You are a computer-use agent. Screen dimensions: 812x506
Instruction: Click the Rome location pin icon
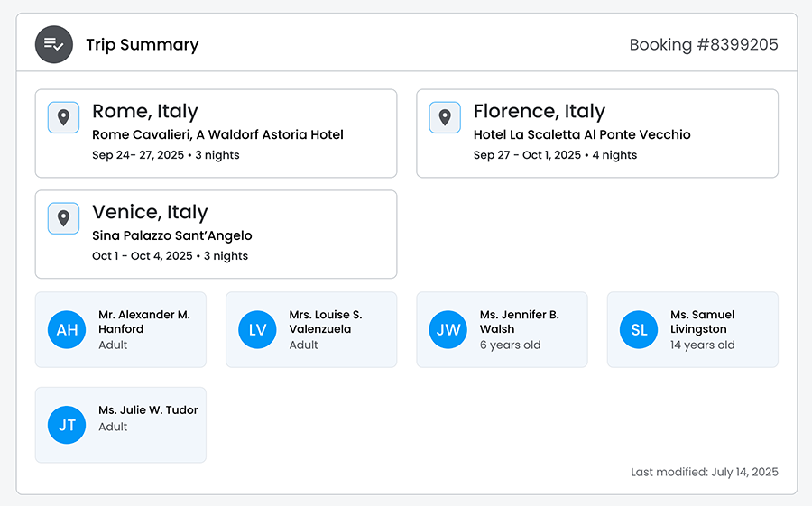pyautogui.click(x=63, y=117)
